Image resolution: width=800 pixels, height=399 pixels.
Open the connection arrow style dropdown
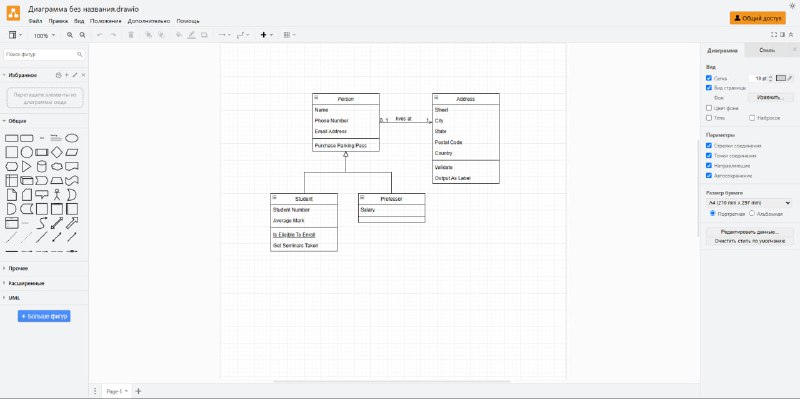pos(224,35)
